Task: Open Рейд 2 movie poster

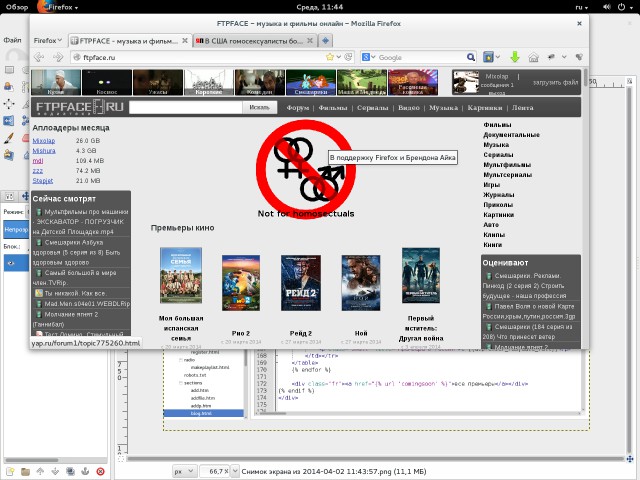Action: click(x=301, y=283)
